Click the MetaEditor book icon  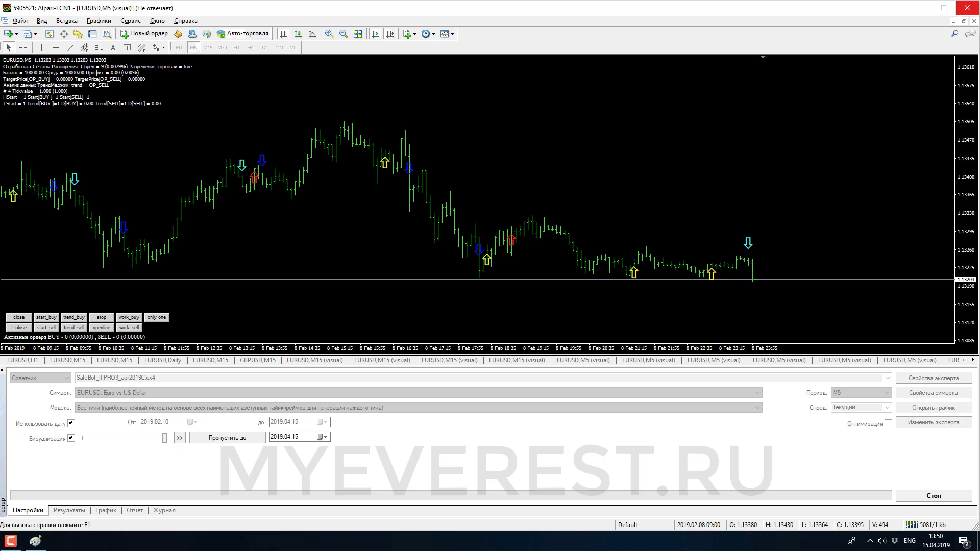tap(178, 34)
